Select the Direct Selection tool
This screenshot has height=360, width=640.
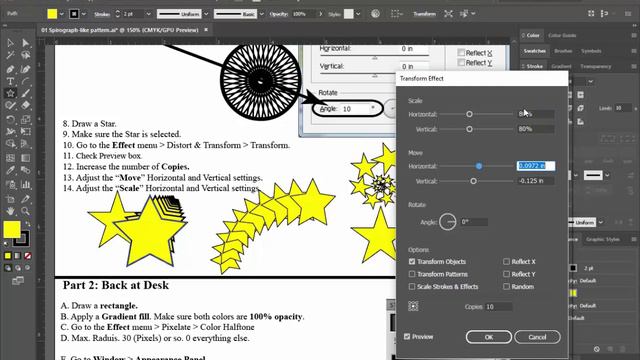(25, 43)
